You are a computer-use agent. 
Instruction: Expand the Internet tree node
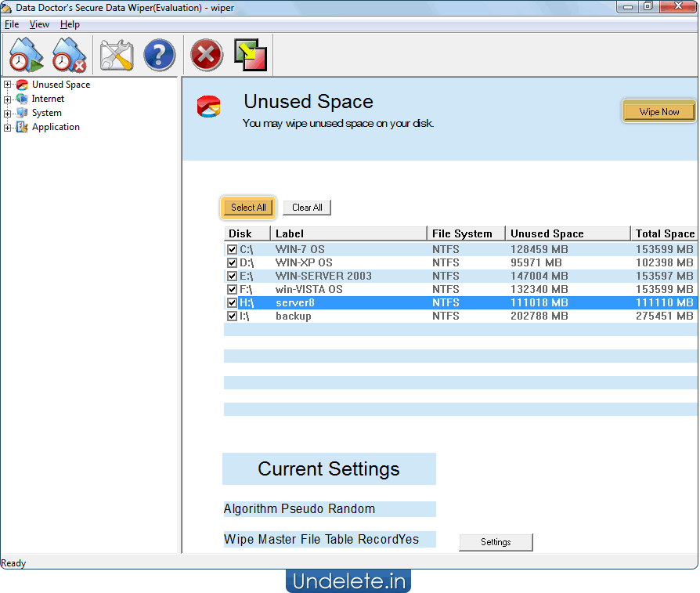pos(7,99)
